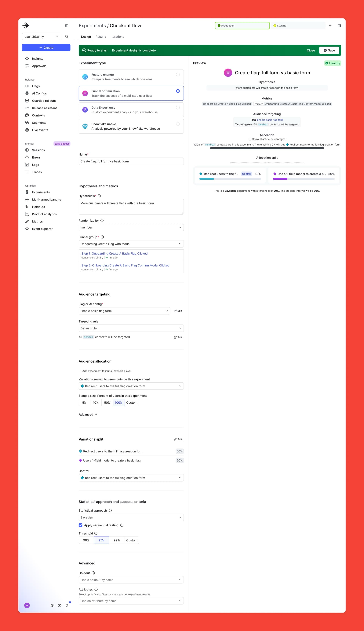Open the help question-mark icon

click(x=60, y=605)
